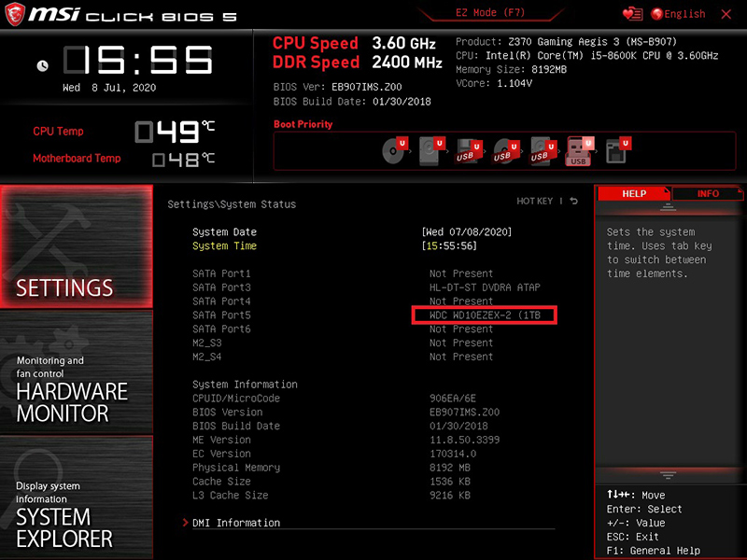Image resolution: width=747 pixels, height=560 pixels.
Task: Select the System Date value field
Action: (x=466, y=231)
